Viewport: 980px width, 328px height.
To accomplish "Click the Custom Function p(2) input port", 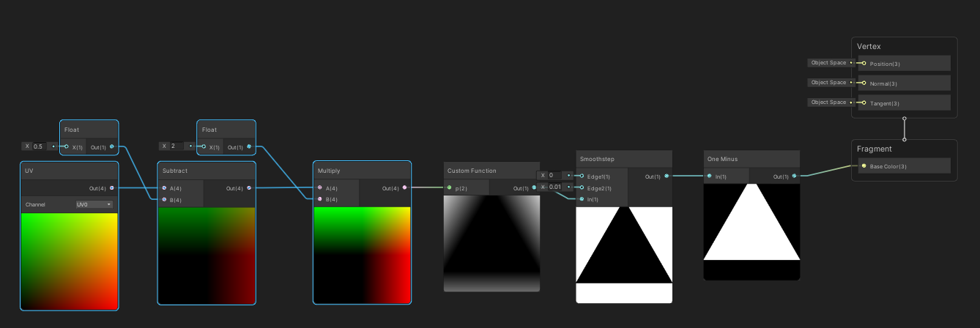I will (450, 188).
